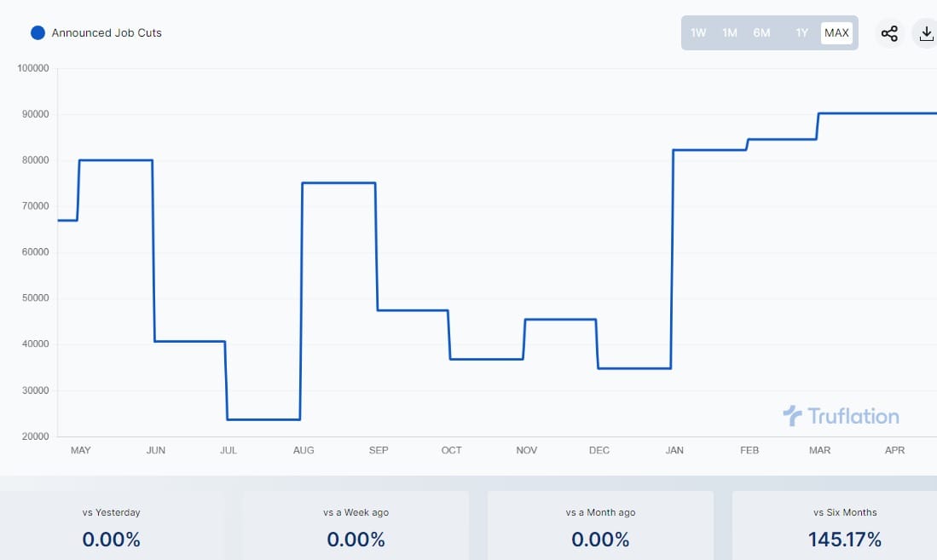Click the MAR label on x-axis
Image resolution: width=937 pixels, height=560 pixels.
click(x=819, y=450)
